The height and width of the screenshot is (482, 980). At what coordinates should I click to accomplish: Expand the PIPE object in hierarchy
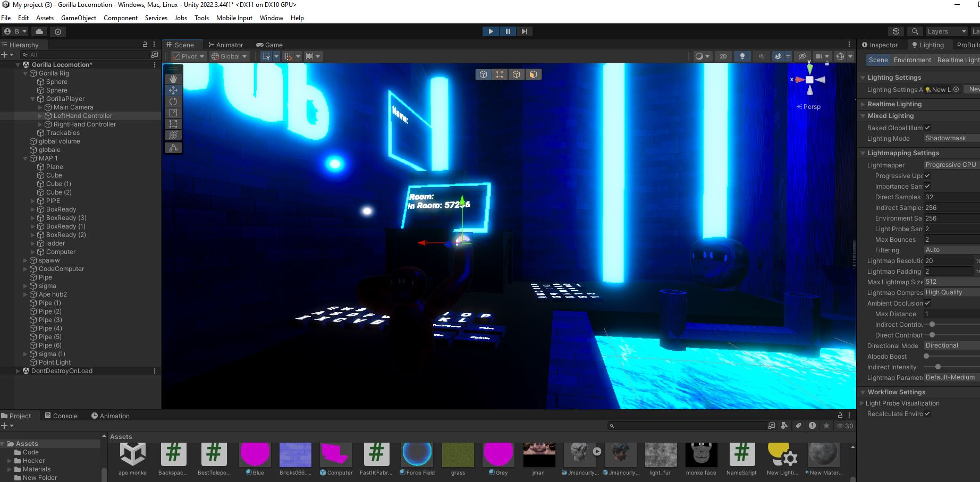[33, 201]
